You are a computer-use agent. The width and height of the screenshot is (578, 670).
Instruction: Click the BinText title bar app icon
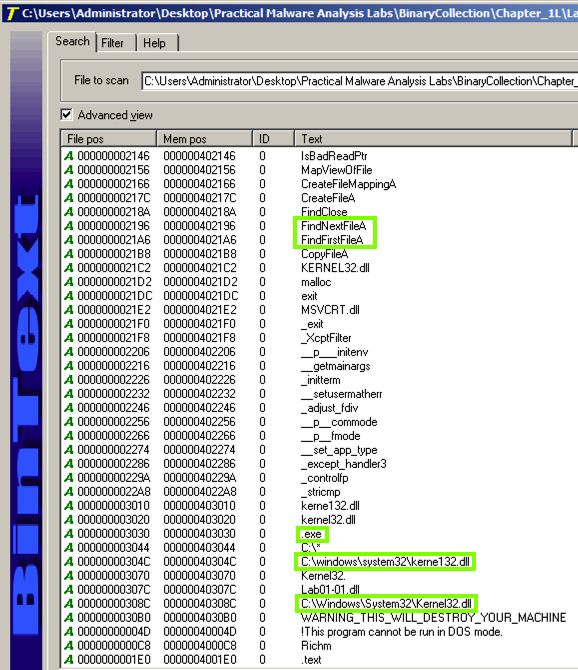click(12, 13)
